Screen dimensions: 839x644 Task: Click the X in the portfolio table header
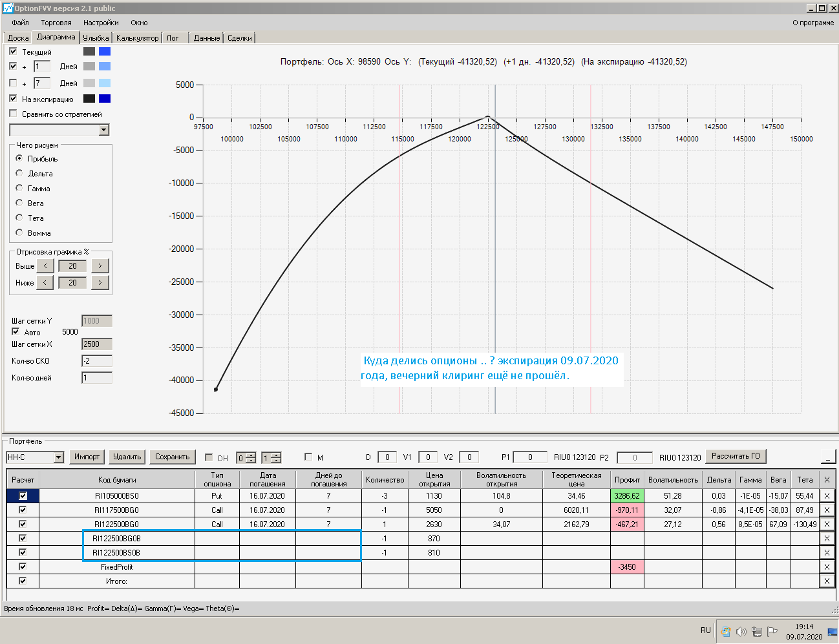(827, 480)
